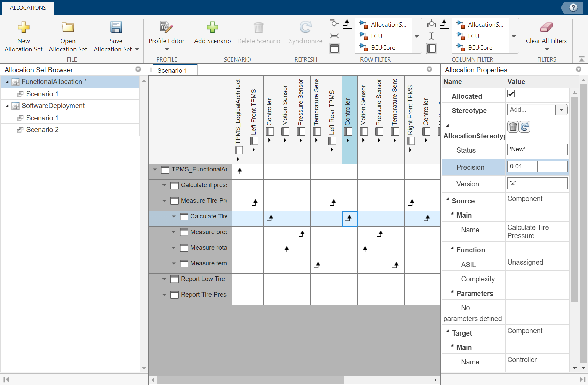Reset the AllocationStereotype with the refresh icon

point(524,127)
